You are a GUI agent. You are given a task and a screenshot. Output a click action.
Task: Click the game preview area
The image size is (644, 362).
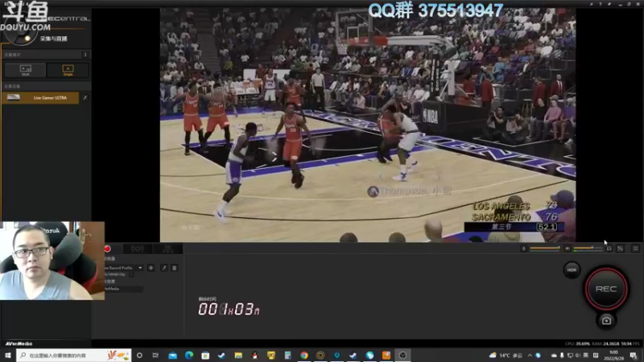pyautogui.click(x=368, y=125)
